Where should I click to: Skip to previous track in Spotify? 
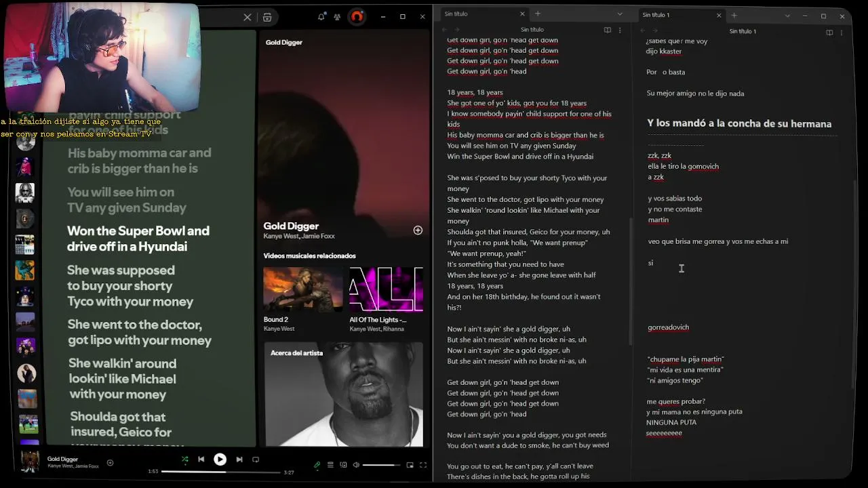click(201, 460)
